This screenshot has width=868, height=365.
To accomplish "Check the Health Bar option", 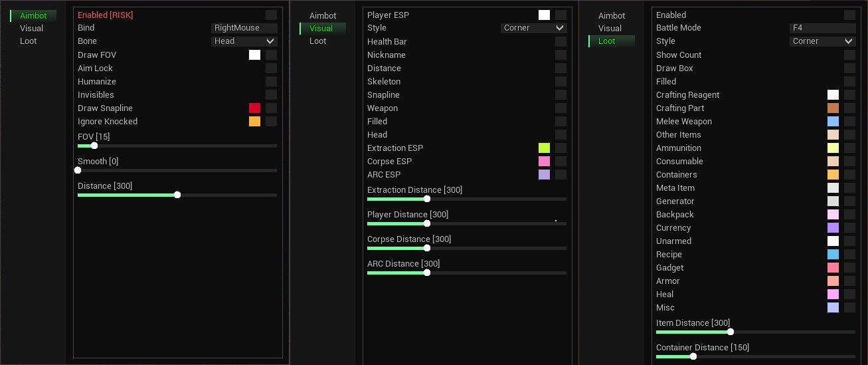I will 561,41.
